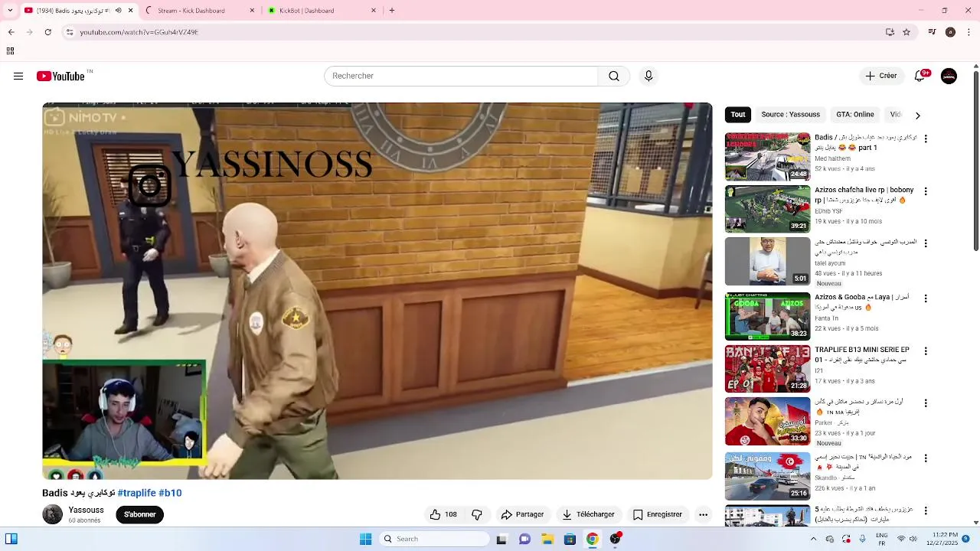
Task: Click the Créer create button
Action: (x=880, y=76)
